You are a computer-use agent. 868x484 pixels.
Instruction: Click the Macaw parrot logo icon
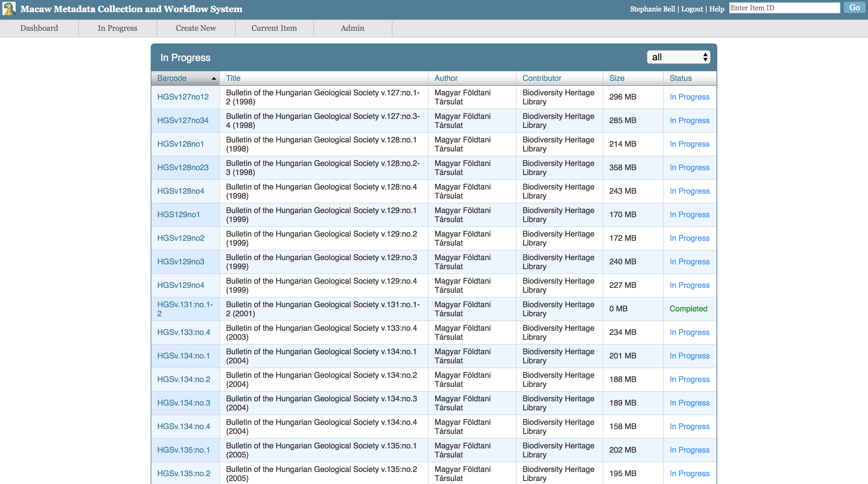9,8
